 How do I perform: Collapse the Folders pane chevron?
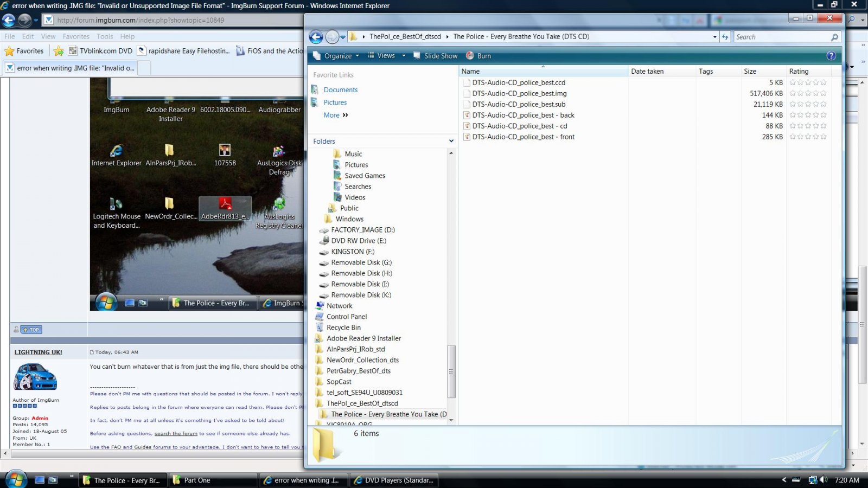click(x=451, y=141)
